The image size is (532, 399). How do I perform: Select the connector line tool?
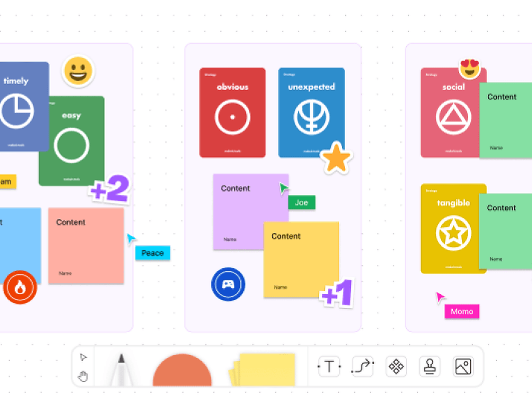click(363, 366)
